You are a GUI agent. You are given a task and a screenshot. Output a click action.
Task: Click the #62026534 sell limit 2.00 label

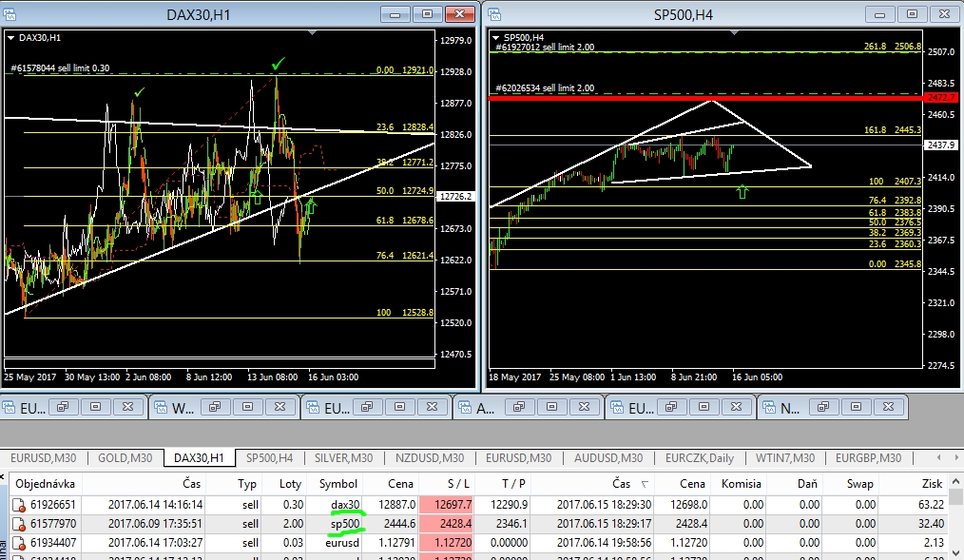click(x=545, y=87)
